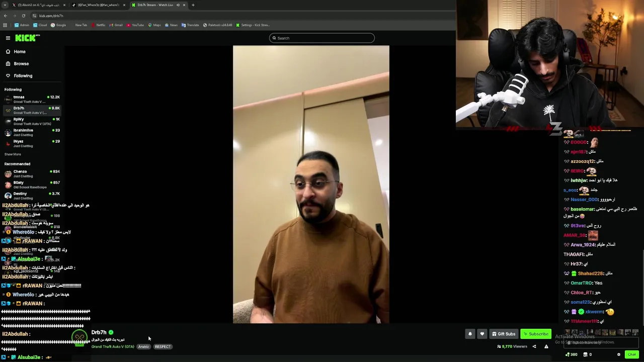Switch to the Alasiri2 on X tab

[38, 5]
